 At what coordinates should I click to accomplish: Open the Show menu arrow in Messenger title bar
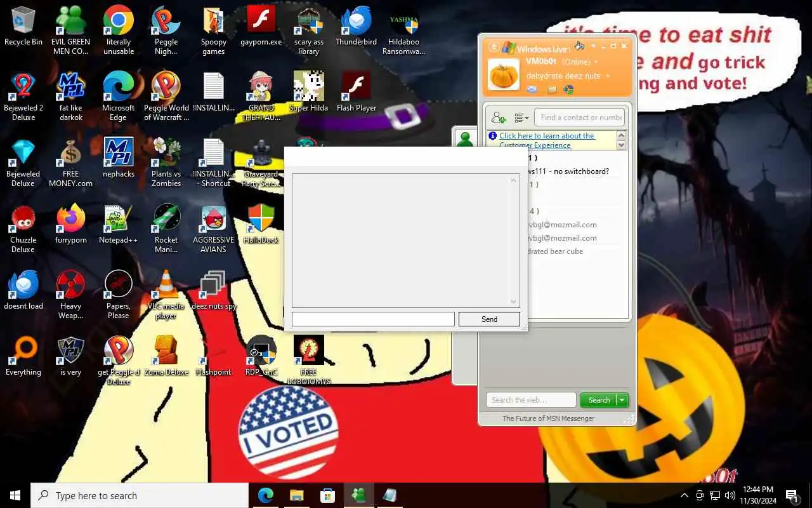594,46
